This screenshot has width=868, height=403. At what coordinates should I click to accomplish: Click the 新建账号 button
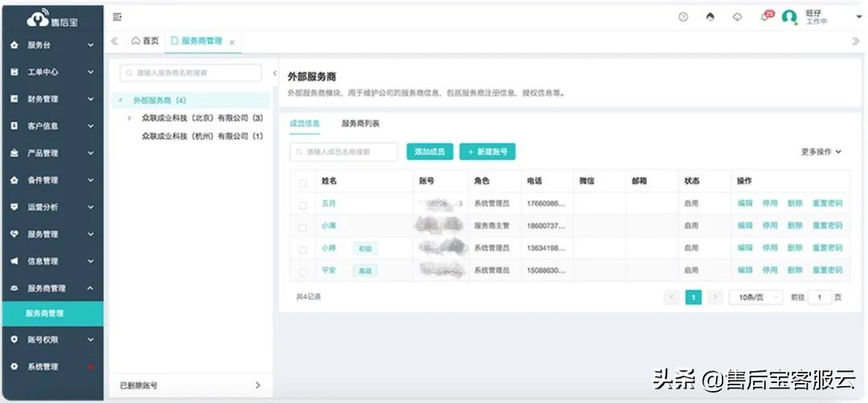click(487, 152)
